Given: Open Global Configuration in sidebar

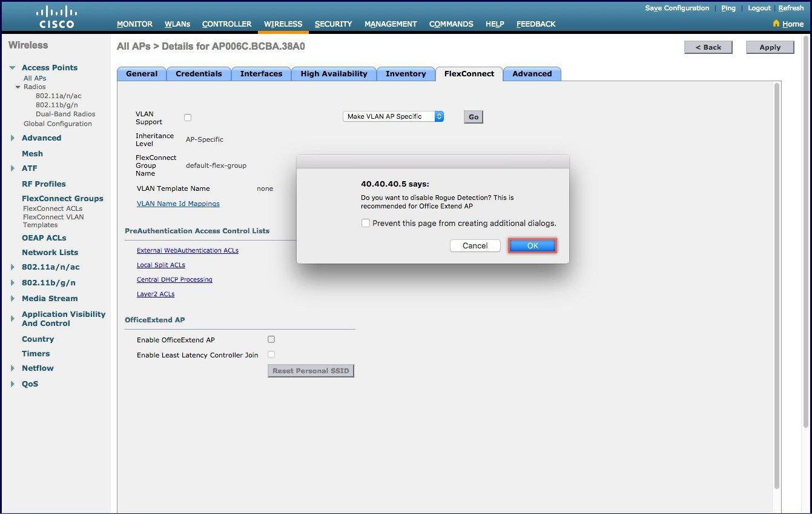Looking at the screenshot, I should (x=58, y=124).
